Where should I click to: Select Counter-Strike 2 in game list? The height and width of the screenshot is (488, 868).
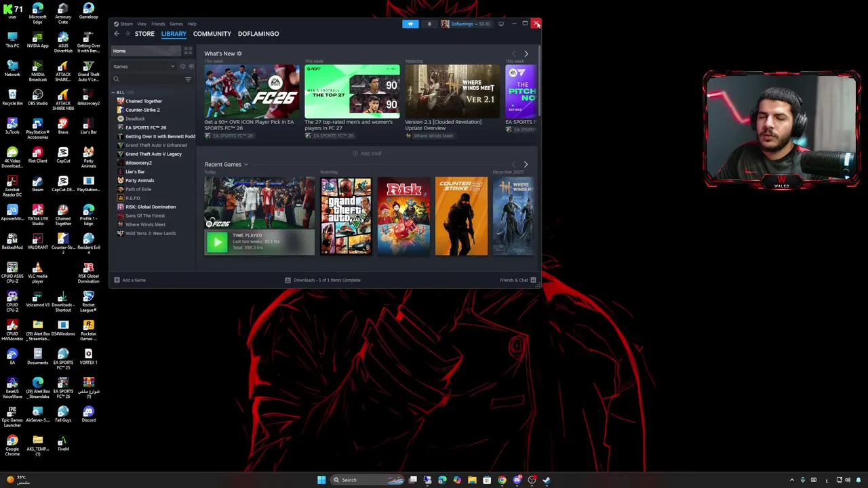pyautogui.click(x=142, y=110)
